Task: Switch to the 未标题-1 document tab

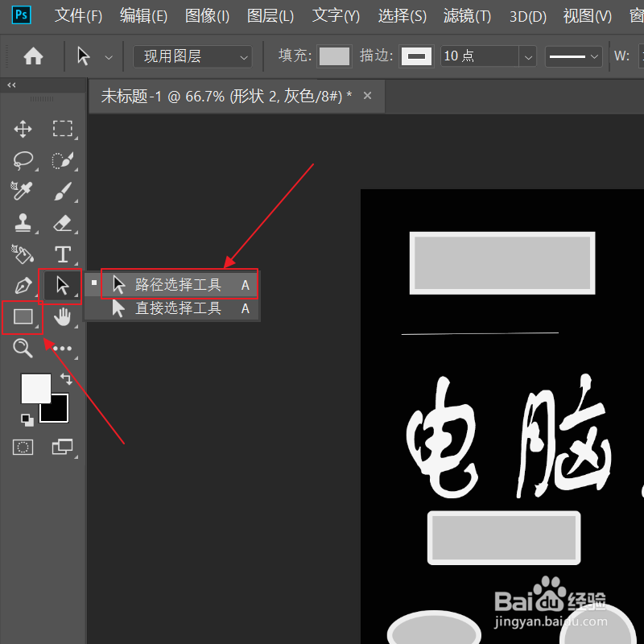Action: [x=233, y=95]
